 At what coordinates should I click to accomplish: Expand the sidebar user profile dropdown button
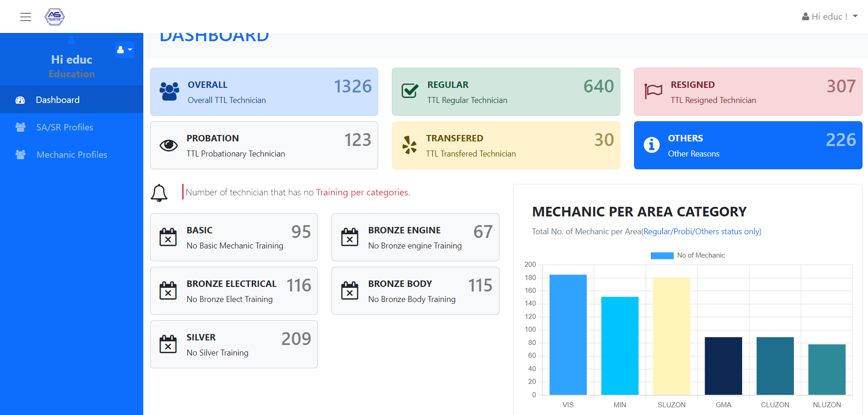[124, 49]
